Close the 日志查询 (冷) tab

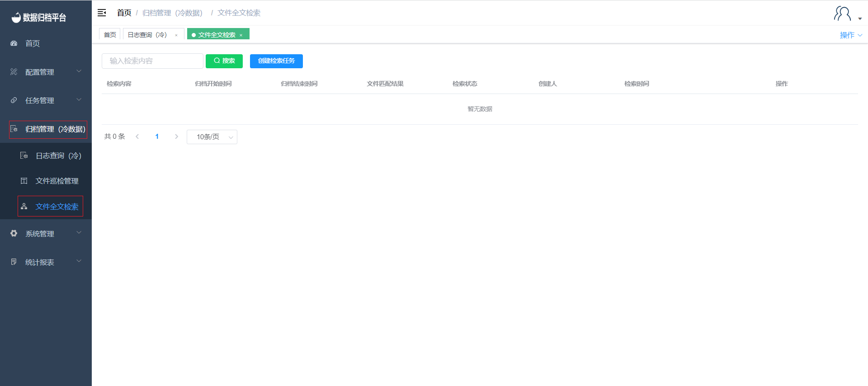point(176,35)
